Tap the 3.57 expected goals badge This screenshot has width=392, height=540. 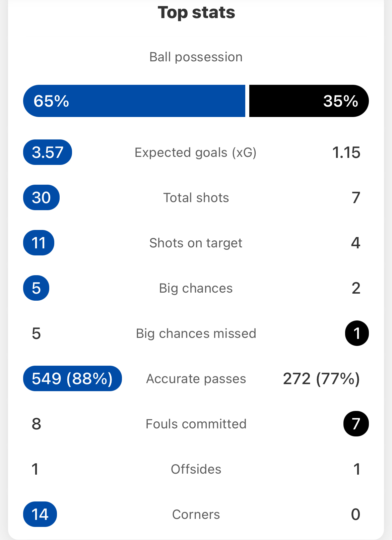tap(48, 152)
